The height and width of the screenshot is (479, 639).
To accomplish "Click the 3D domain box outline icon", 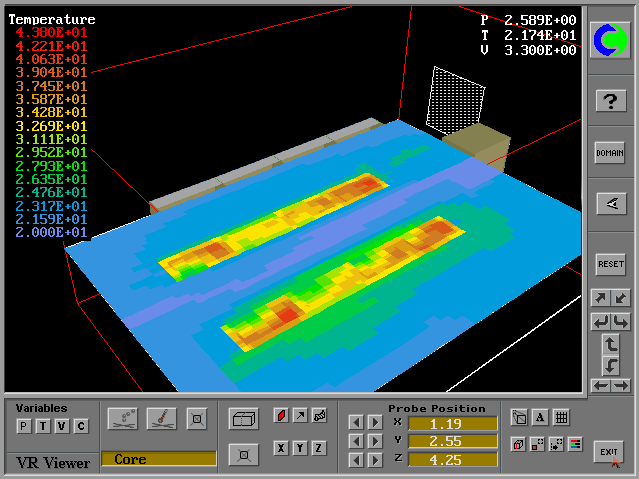I will 243,418.
